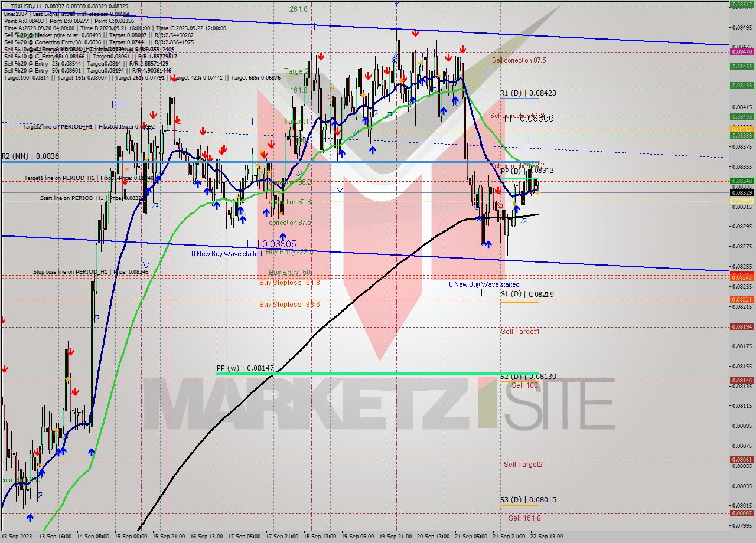Select the 'R2 (MN) | 0.0836' pivot label
Image resolution: width=756 pixels, height=543 pixels.
[x=30, y=156]
